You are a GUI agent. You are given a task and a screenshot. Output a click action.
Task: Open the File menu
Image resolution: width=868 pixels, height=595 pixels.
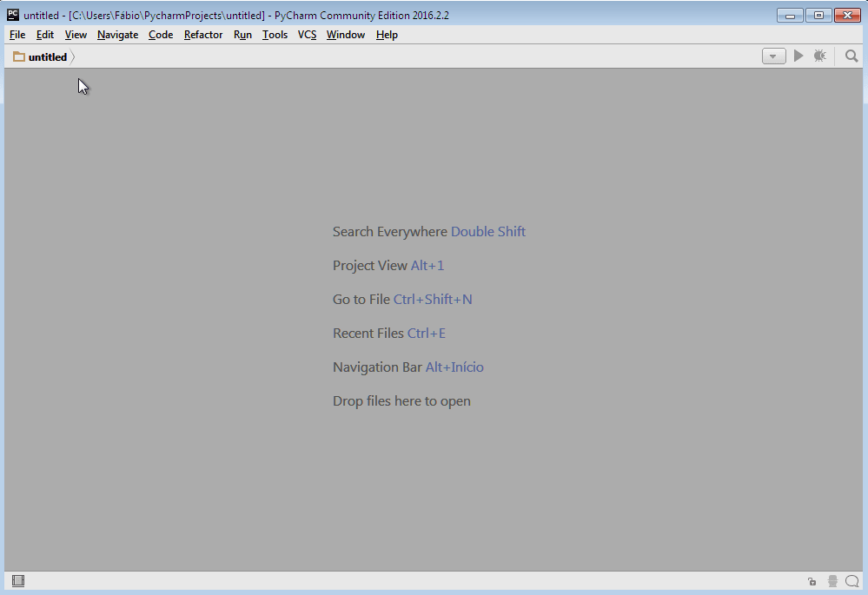coord(17,35)
